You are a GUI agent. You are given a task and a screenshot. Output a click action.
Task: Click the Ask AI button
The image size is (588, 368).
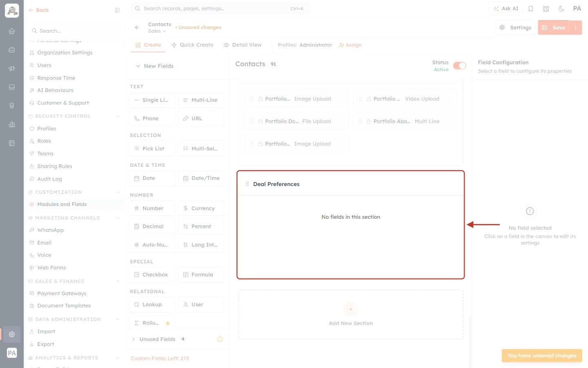(x=506, y=9)
